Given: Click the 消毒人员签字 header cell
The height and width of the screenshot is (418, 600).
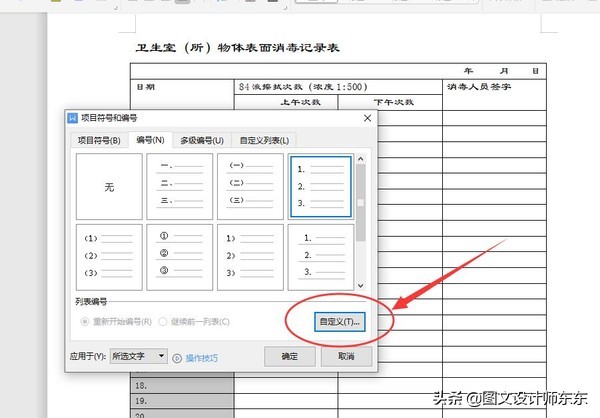Looking at the screenshot, I should (x=494, y=95).
